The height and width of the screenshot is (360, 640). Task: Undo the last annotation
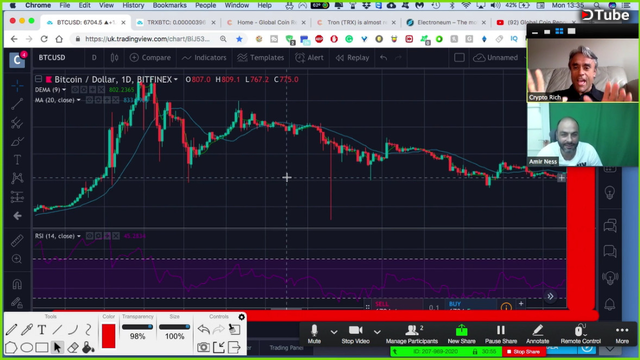[x=203, y=329]
